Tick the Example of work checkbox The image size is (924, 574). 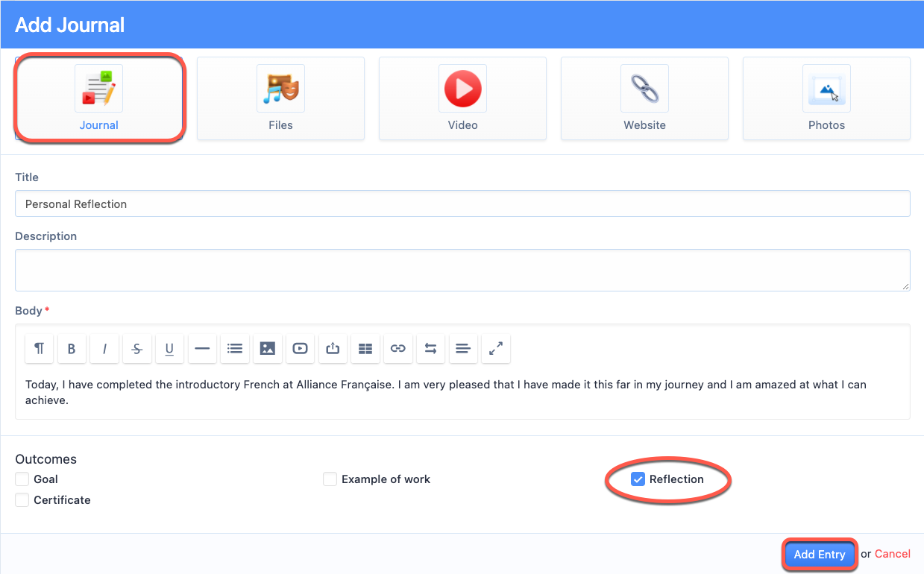[x=330, y=479]
